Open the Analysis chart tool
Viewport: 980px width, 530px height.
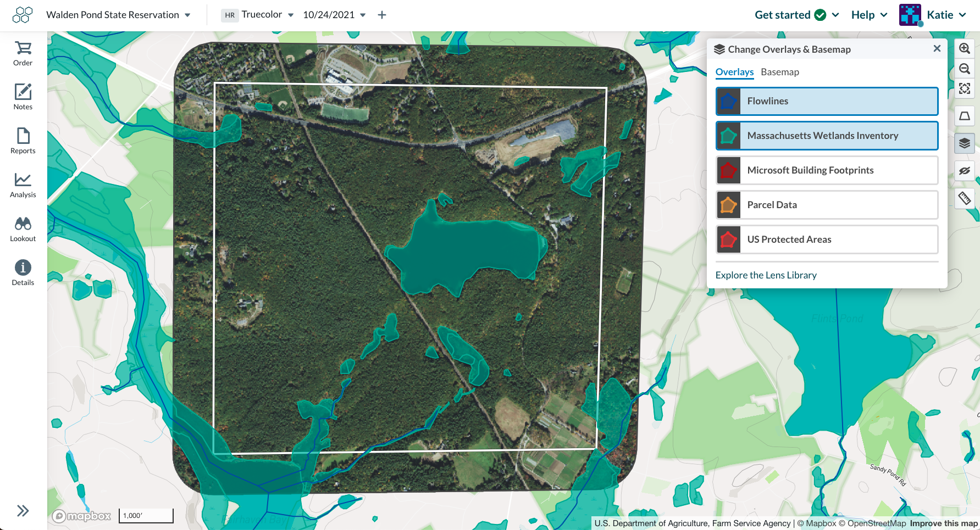[x=23, y=185]
